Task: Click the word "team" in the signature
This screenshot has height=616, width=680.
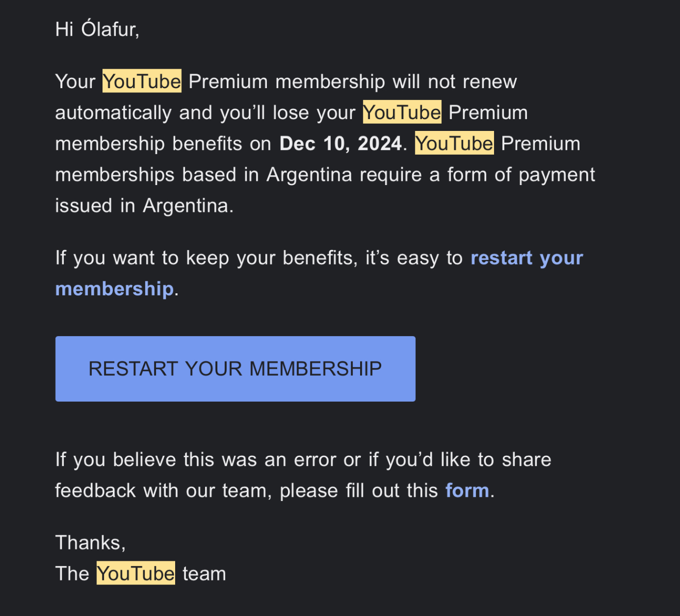Action: (x=204, y=574)
